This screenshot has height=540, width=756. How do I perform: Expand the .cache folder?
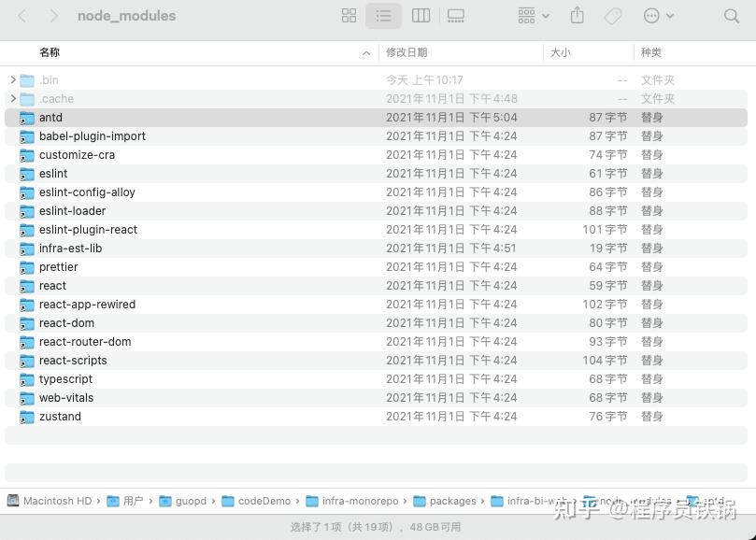(x=13, y=98)
